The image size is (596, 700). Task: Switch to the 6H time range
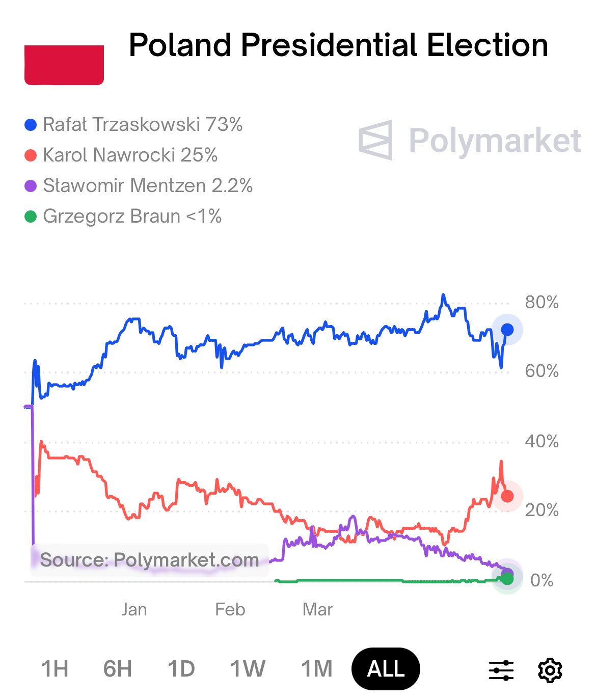[x=118, y=669]
